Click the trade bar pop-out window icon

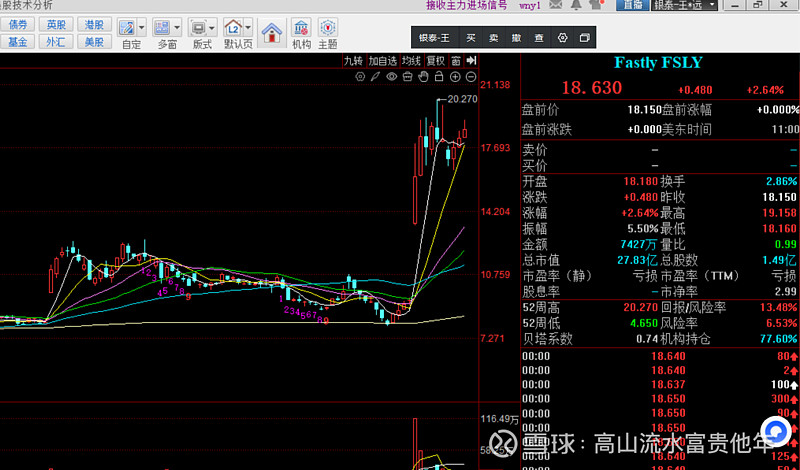click(x=585, y=38)
